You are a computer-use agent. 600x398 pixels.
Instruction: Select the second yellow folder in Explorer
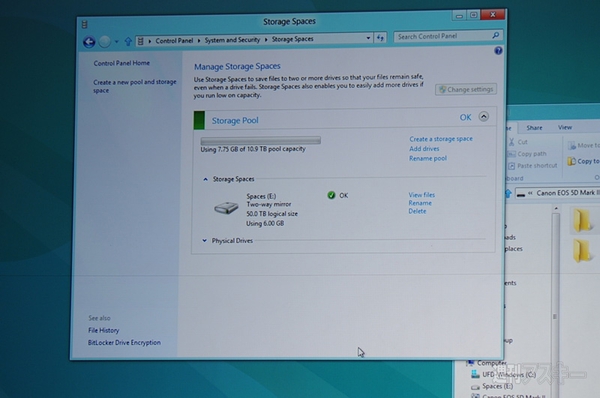582,250
